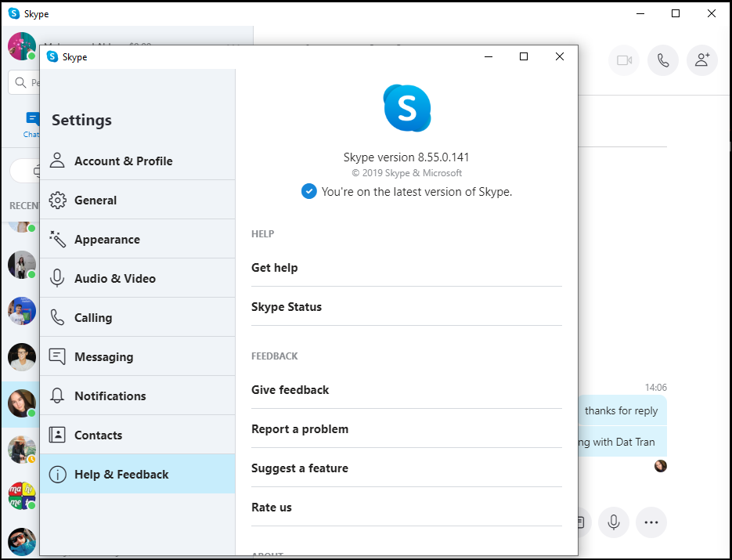The image size is (732, 560).
Task: Select the colorful 'ma hi me' contact avatar
Action: pos(22,496)
